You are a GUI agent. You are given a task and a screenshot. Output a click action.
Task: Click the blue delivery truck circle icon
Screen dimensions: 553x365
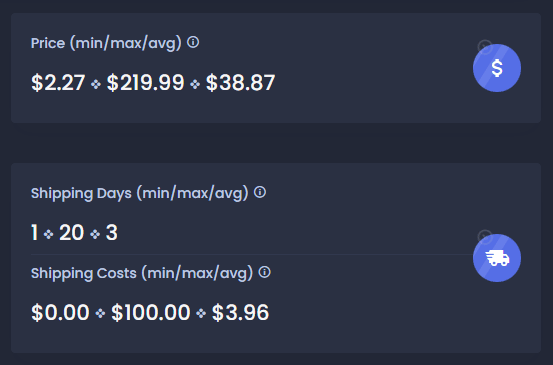tap(497, 258)
